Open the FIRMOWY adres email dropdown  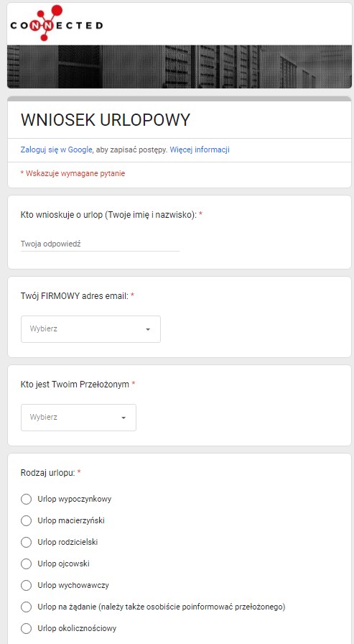pos(90,329)
